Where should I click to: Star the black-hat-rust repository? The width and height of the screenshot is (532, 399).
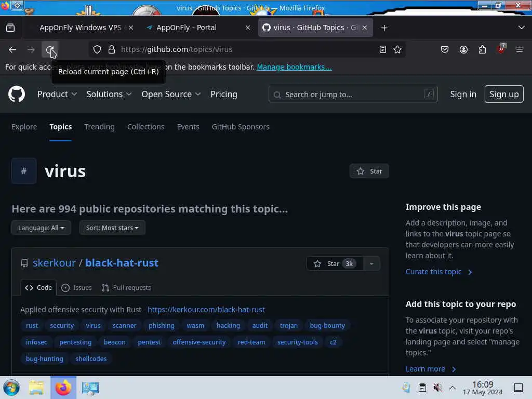point(335,263)
